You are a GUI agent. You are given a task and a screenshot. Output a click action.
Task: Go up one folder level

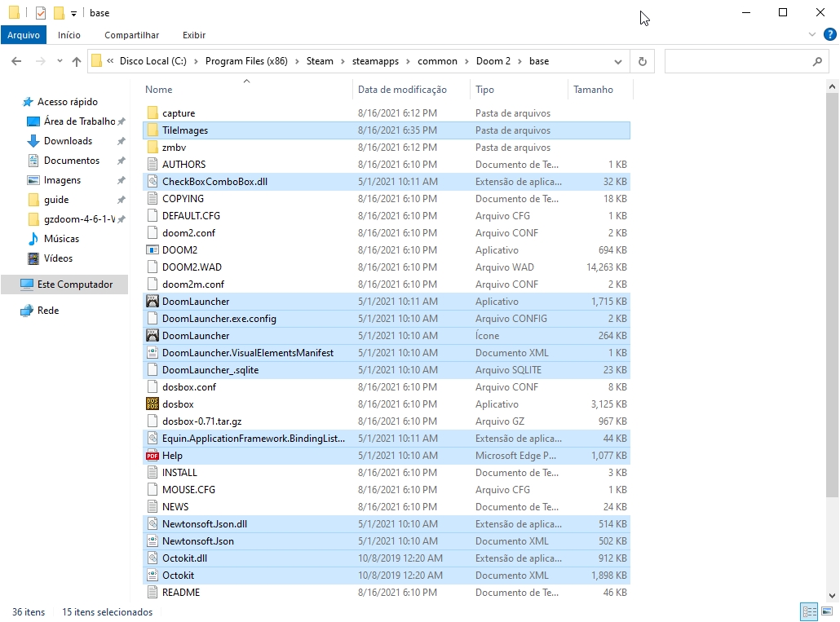(x=77, y=61)
